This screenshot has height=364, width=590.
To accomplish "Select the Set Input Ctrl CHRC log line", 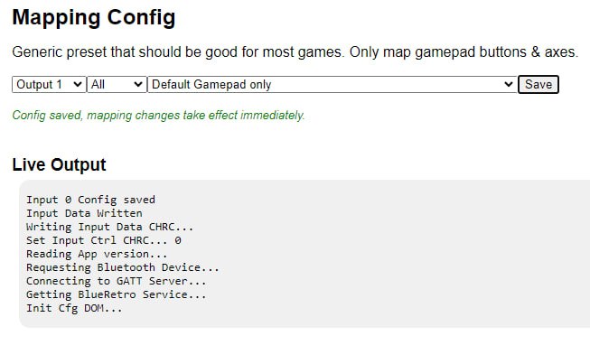I will click(x=104, y=240).
